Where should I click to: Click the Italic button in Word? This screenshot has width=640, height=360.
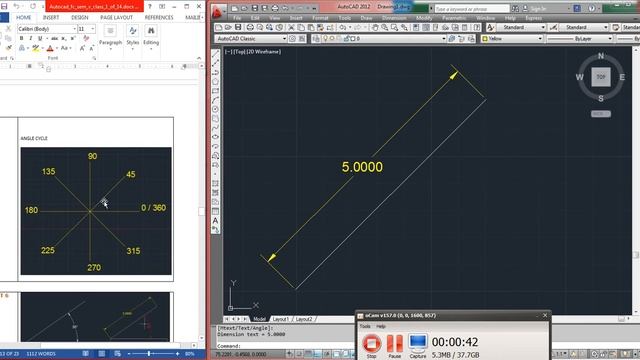coord(31,38)
